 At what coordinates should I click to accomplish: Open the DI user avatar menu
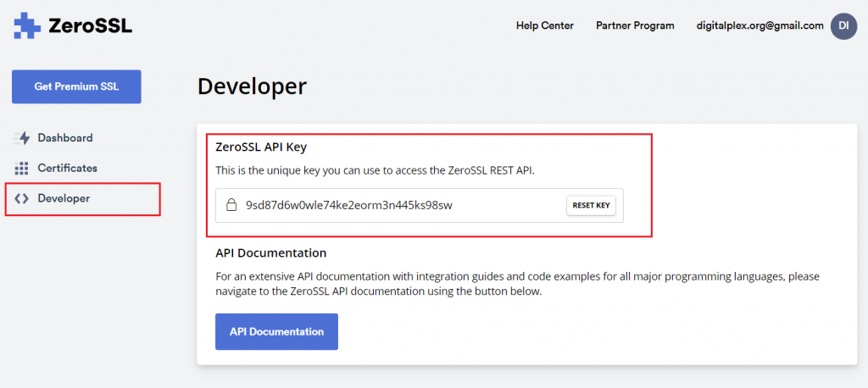[x=843, y=25]
